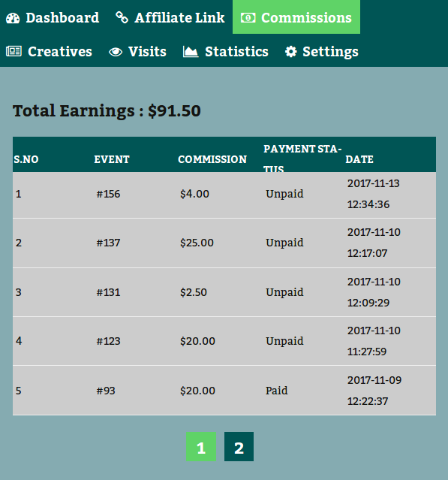Select the Commissions tab label
448x480 pixels.
306,18
